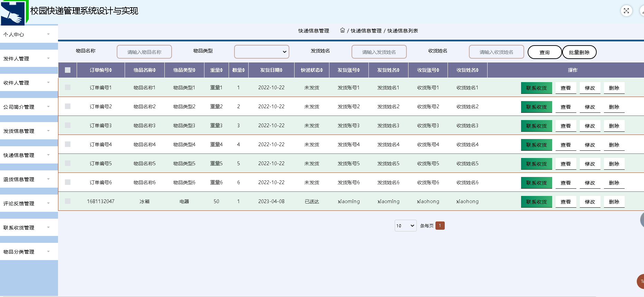This screenshot has height=297, width=644.
Task: Open the page size dropdown showing 10
Action: coord(406,226)
